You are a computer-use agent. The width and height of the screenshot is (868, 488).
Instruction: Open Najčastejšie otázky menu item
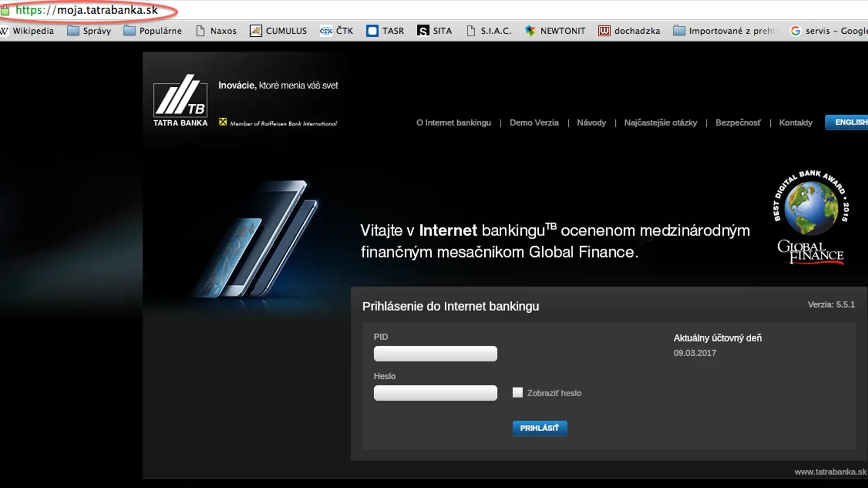click(660, 123)
